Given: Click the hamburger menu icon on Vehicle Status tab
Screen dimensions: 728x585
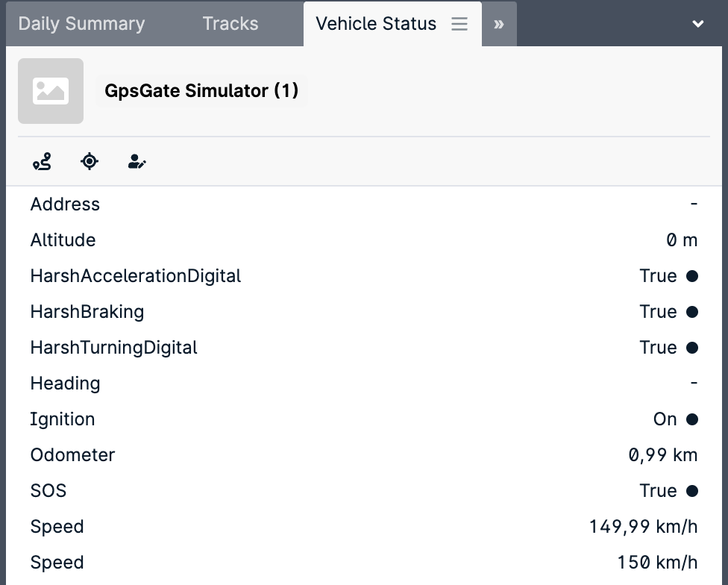Looking at the screenshot, I should (x=459, y=23).
